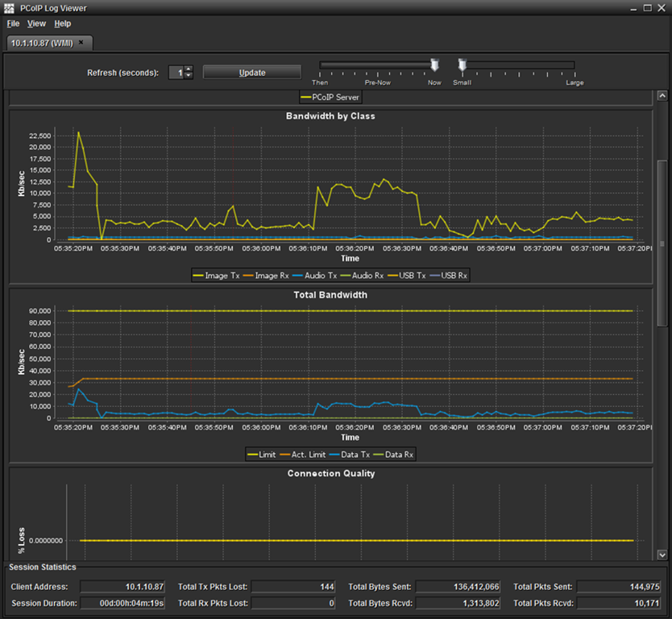Click the Then/Now time slider handle
Viewport: 672px width, 619px height.
click(434, 65)
